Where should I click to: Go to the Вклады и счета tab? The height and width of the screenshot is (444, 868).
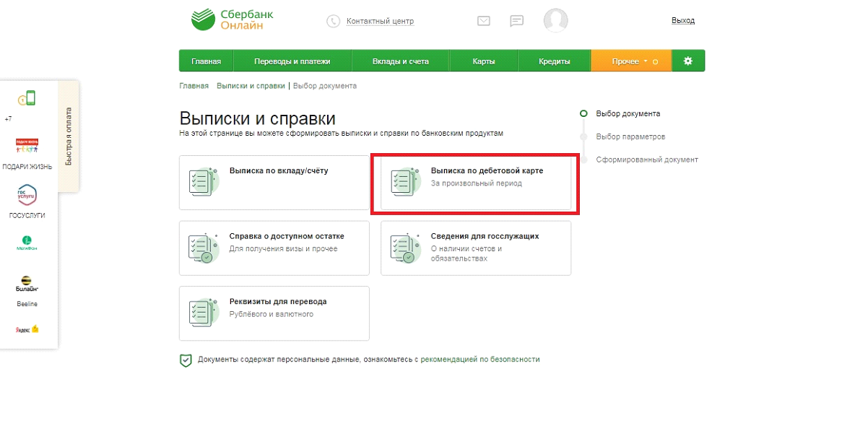click(400, 61)
